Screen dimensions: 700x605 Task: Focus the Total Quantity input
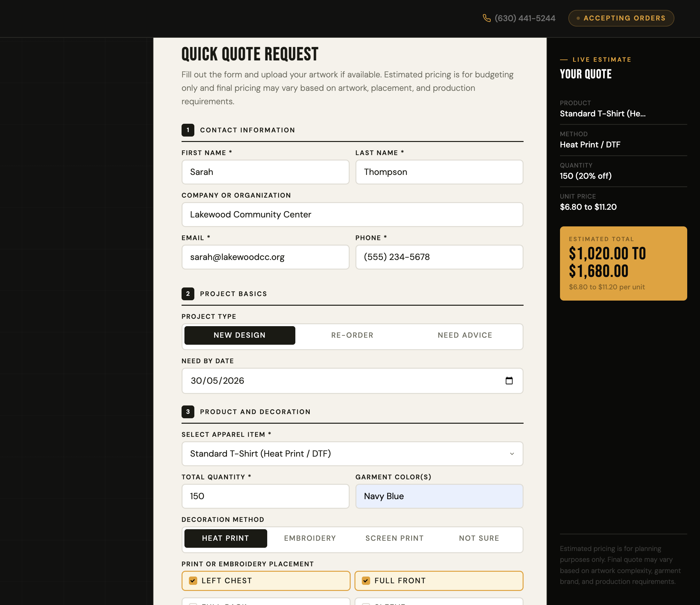(x=265, y=496)
